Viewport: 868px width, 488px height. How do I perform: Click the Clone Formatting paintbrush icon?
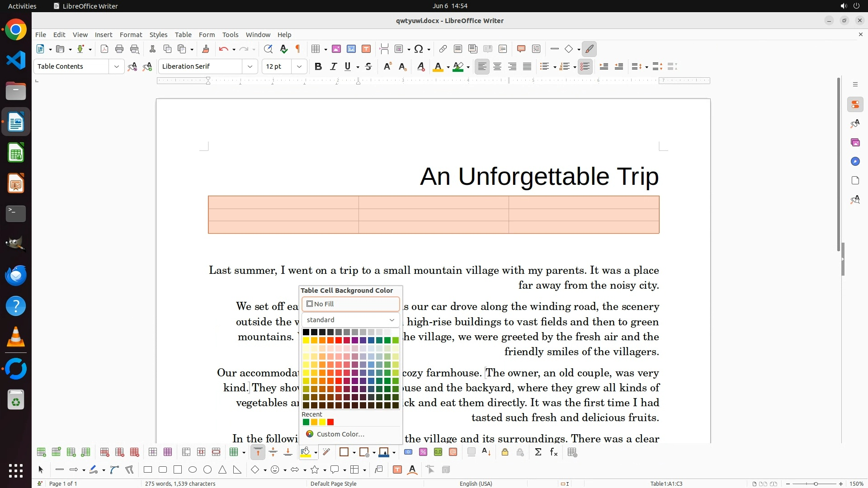(x=206, y=49)
